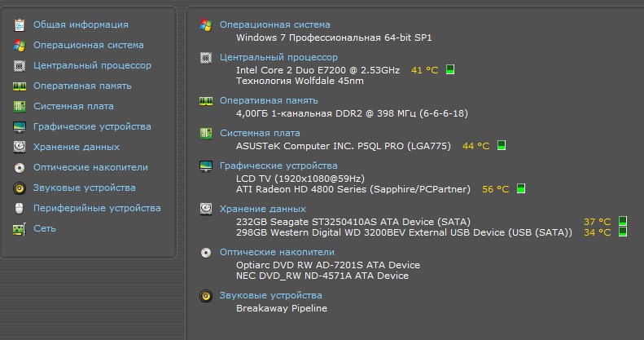Click the Хранение данных heading in main panel
The height and width of the screenshot is (340, 644).
[x=263, y=209]
